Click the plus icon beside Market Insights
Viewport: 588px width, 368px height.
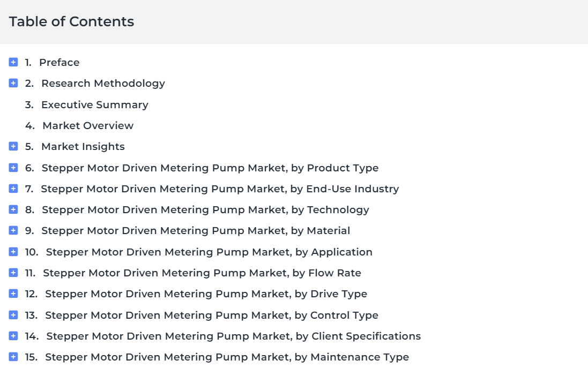(x=13, y=146)
